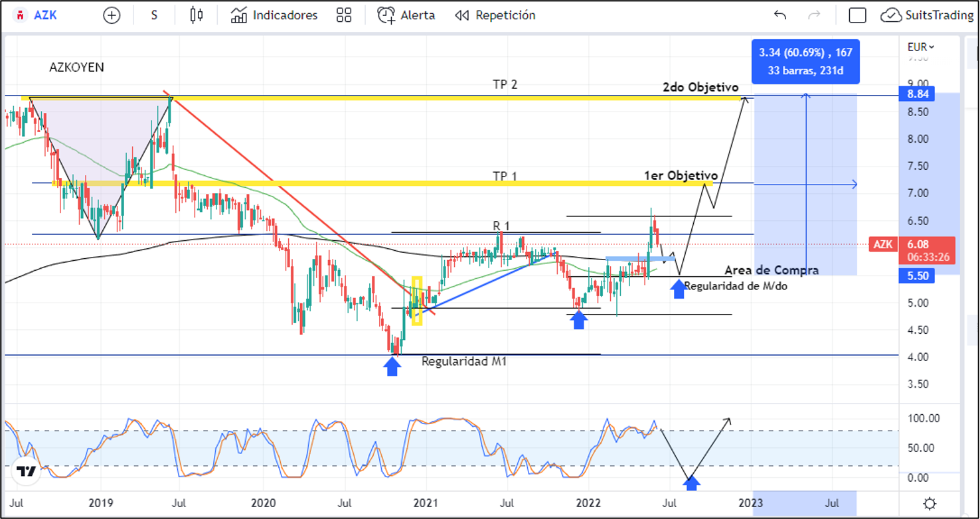This screenshot has height=519, width=980.
Task: Expand the EUR currency dropdown
Action: (x=921, y=47)
